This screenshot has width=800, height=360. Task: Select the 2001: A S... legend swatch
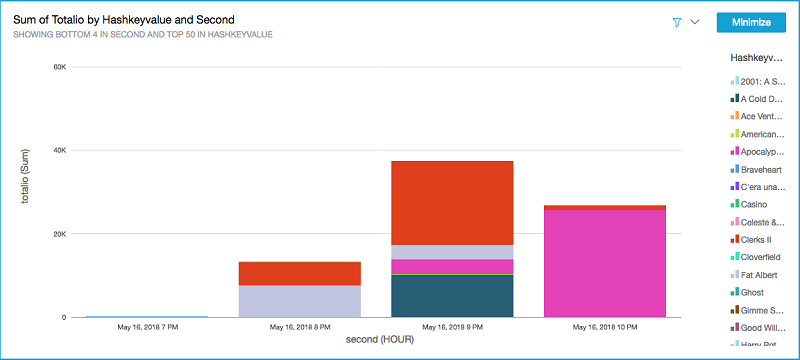pyautogui.click(x=735, y=81)
